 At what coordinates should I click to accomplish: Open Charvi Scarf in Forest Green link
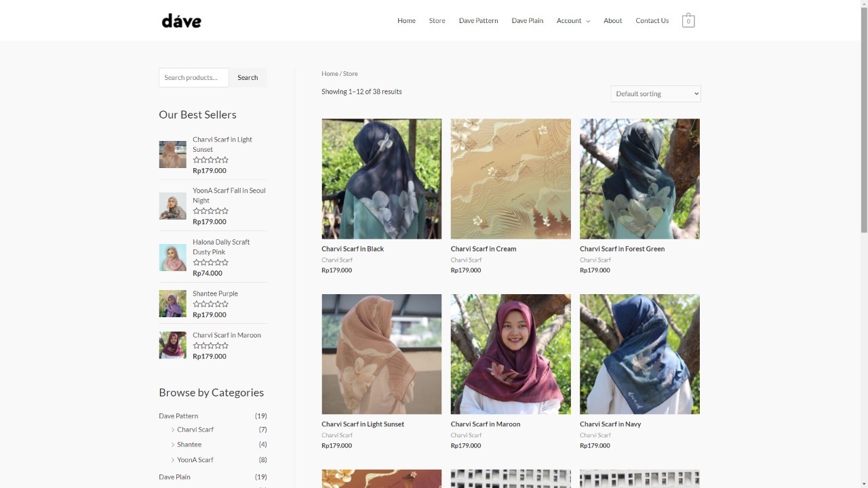coord(622,249)
